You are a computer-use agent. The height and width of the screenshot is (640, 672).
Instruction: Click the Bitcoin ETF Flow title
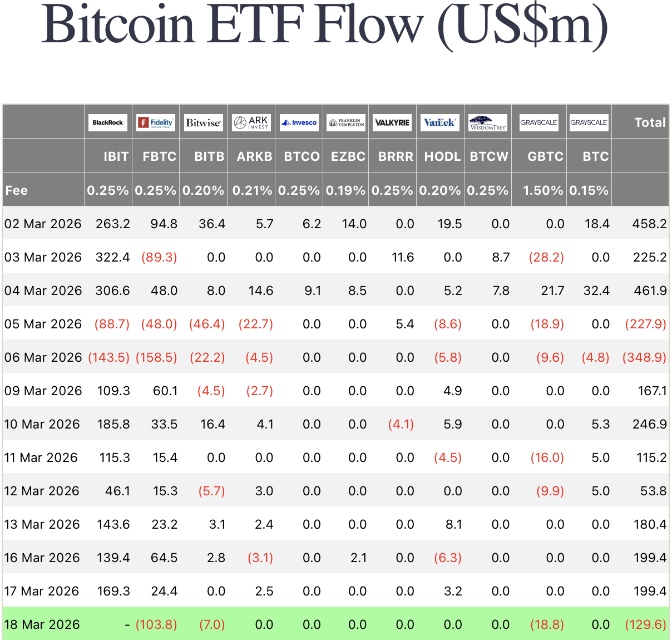click(x=324, y=25)
